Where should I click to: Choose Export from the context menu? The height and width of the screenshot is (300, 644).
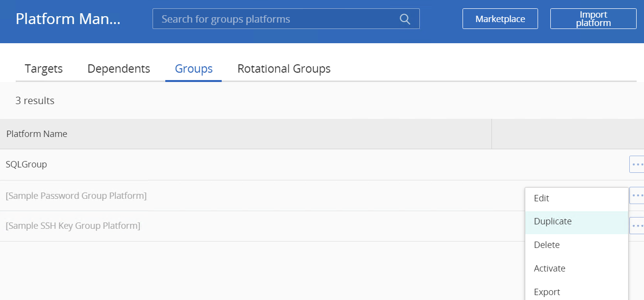576,292
